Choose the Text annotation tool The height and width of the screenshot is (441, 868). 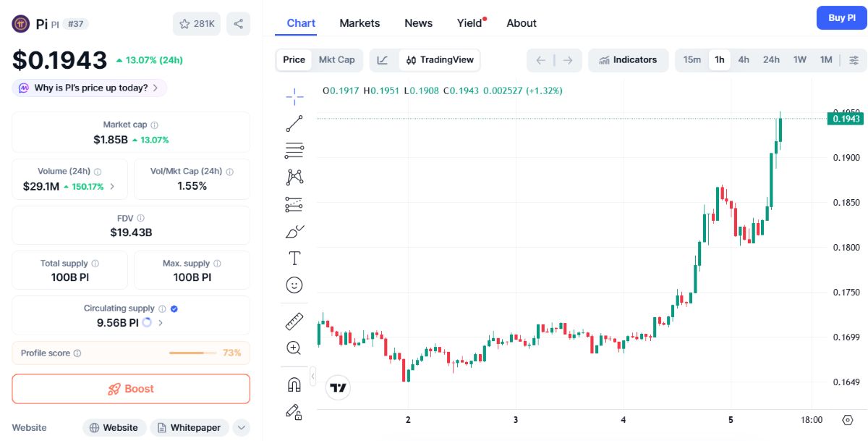point(294,259)
